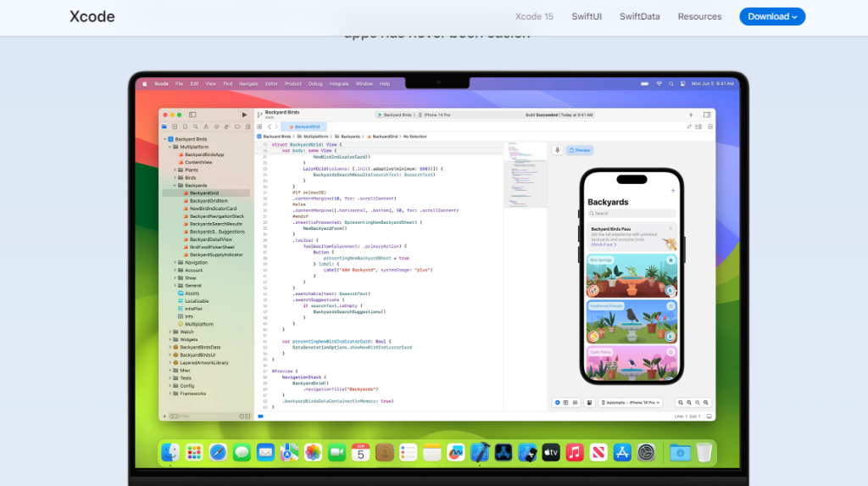Screen dimensions: 868x486
Task: Open the Breakpoint navigator icon
Action: [x=237, y=127]
